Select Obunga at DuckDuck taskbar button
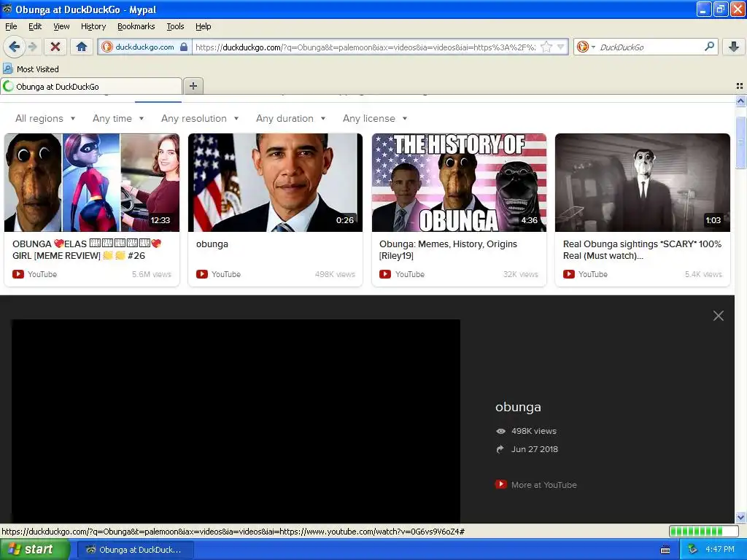The height and width of the screenshot is (560, 747). pos(135,550)
